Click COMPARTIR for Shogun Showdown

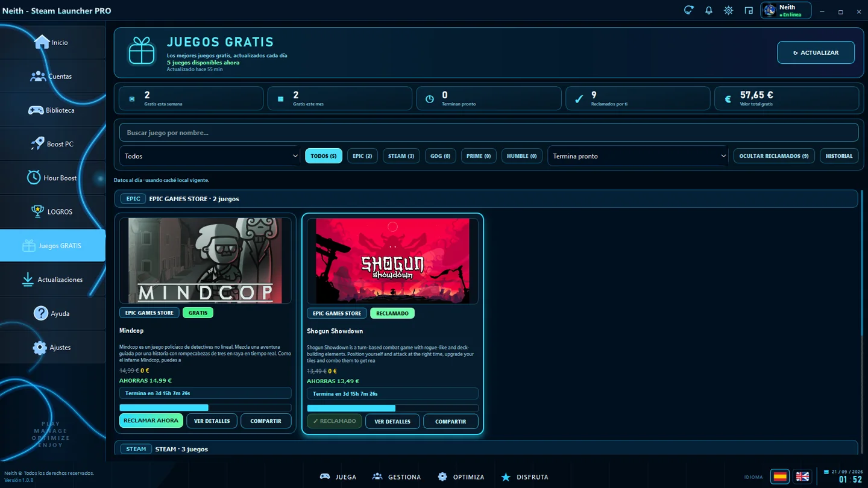450,422
